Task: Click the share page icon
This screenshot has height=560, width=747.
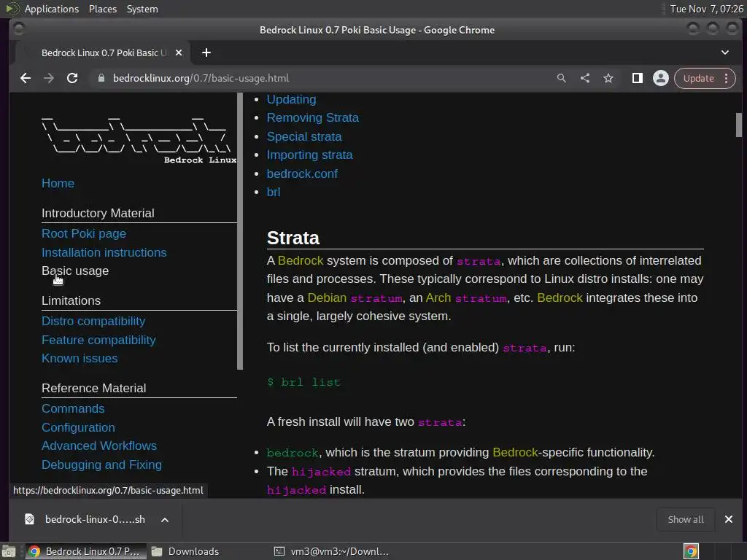Action: tap(585, 78)
